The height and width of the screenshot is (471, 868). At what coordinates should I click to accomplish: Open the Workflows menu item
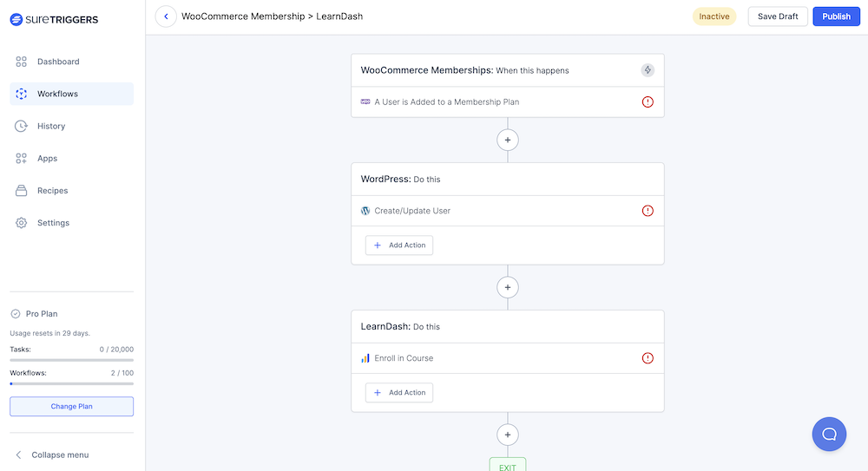71,94
